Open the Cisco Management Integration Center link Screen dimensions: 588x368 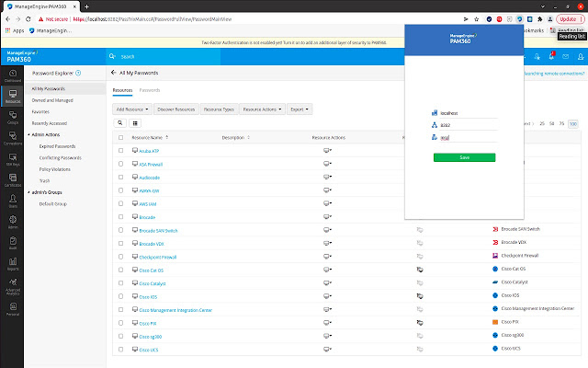point(175,310)
